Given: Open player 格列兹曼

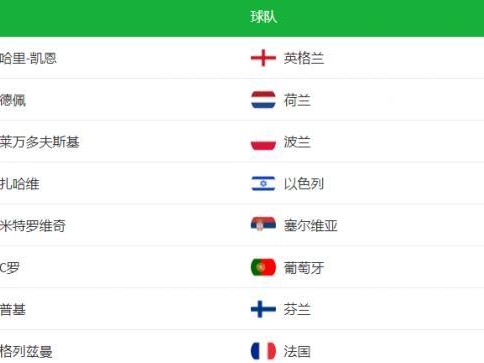Looking at the screenshot, I should tap(26, 351).
